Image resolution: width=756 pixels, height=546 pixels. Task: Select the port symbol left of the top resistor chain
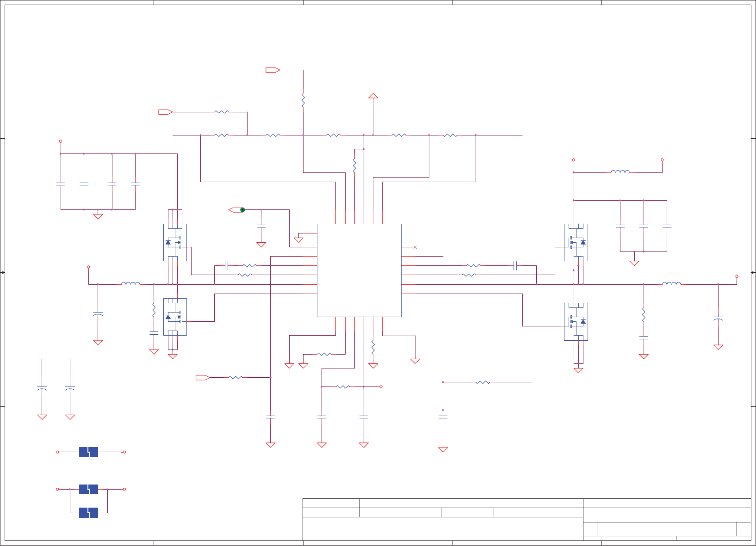(166, 112)
